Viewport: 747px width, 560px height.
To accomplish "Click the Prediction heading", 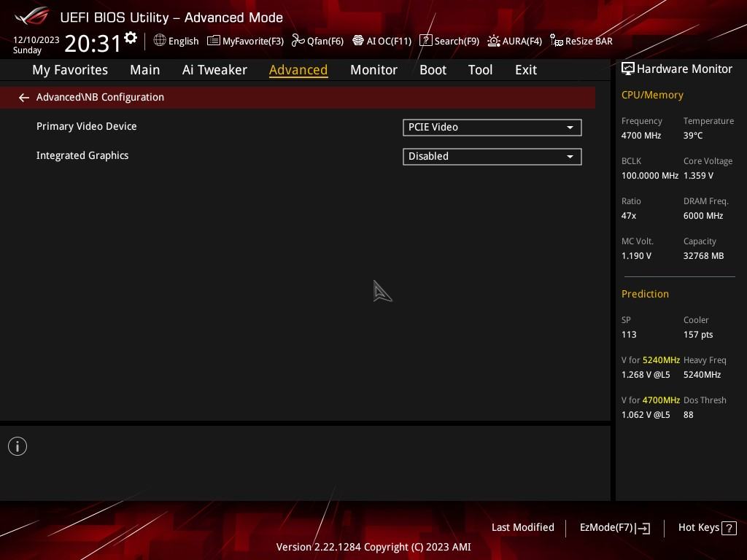I will pos(645,294).
